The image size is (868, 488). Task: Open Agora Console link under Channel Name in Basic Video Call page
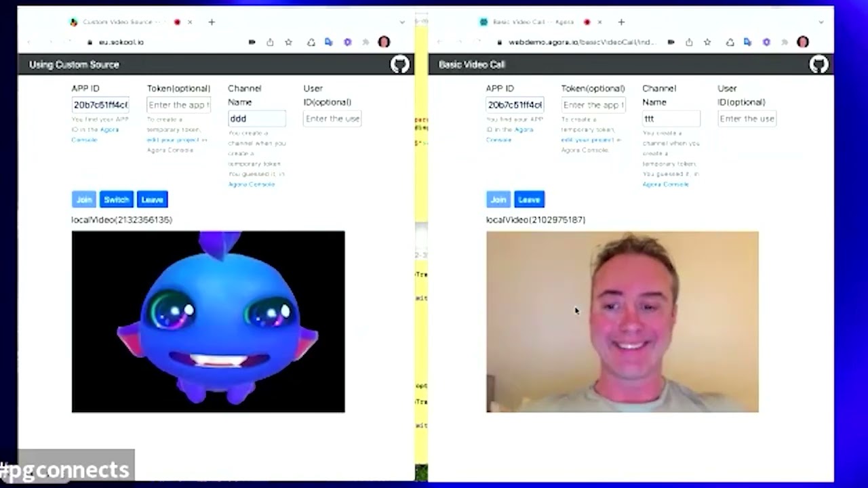[x=666, y=184]
